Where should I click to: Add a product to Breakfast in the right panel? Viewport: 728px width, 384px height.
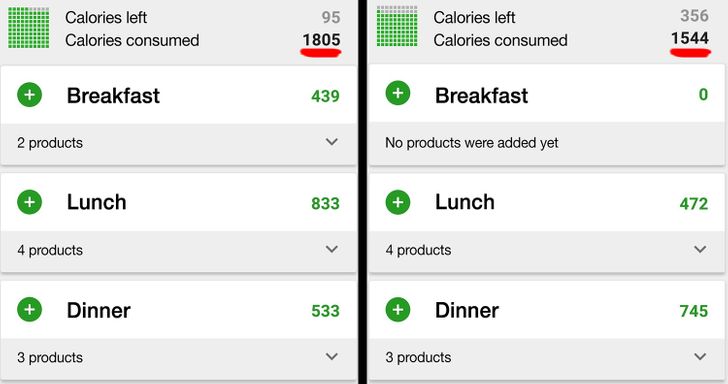coord(398,93)
